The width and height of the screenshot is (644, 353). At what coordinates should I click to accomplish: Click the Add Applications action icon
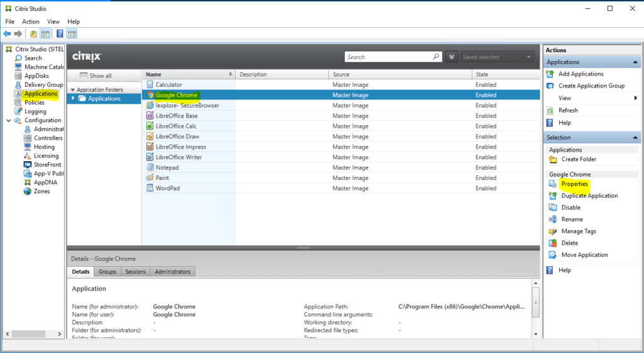[550, 74]
